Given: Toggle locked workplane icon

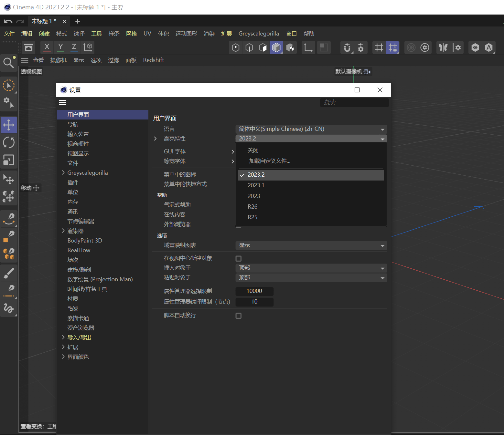Looking at the screenshot, I should [393, 48].
